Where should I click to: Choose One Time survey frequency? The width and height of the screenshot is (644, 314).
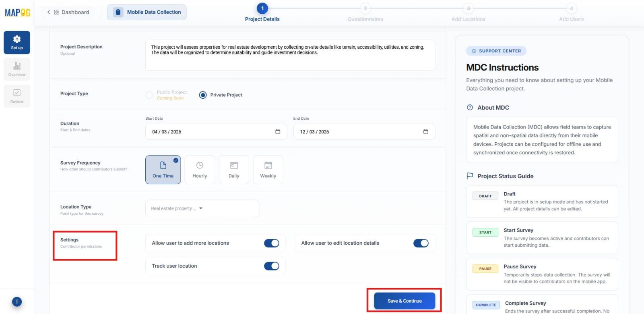(x=163, y=170)
